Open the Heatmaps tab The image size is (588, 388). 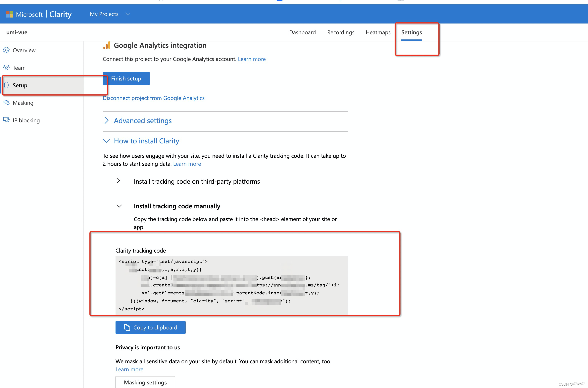(x=378, y=32)
